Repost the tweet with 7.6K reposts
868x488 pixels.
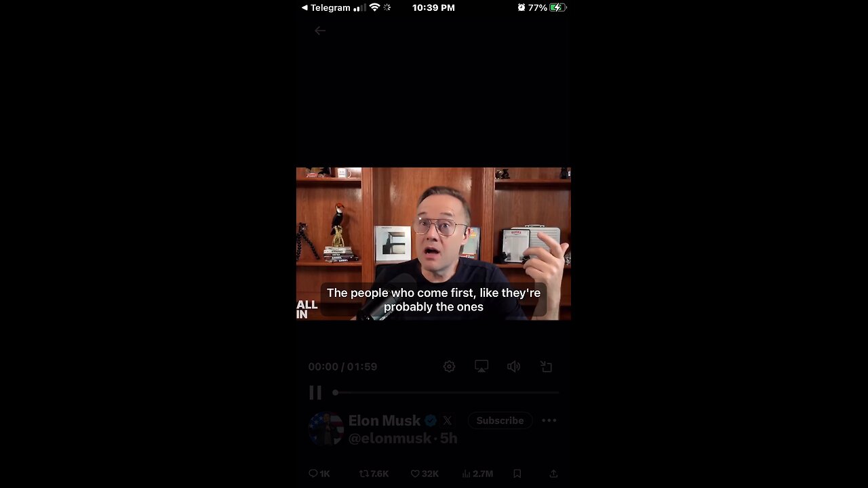[374, 474]
